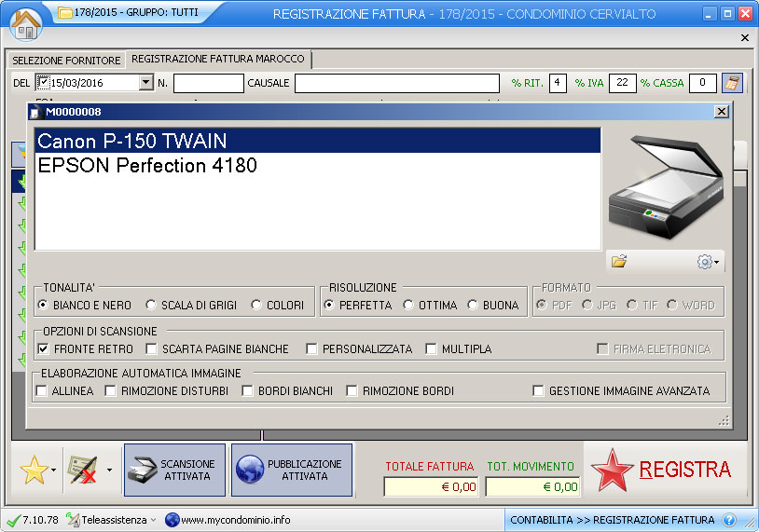Expand the arrow next to the star
The image size is (759, 532).
(x=56, y=471)
